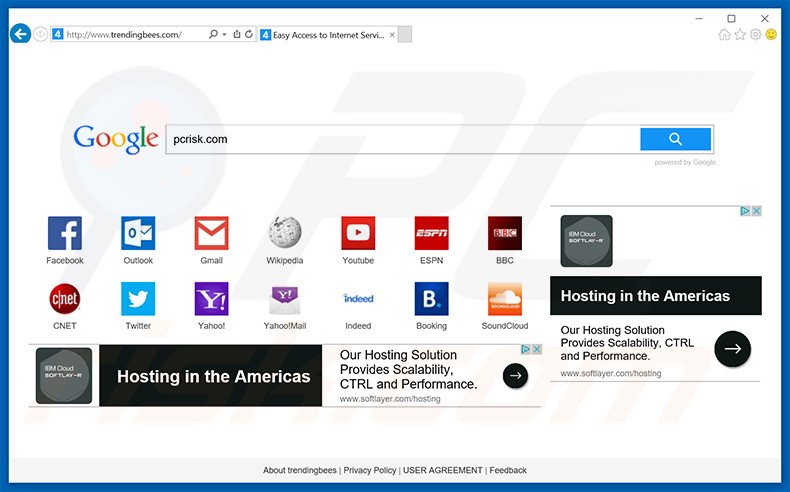Screen dimensions: 790x492
Task: Open the About trendingbees link
Action: pyautogui.click(x=299, y=470)
